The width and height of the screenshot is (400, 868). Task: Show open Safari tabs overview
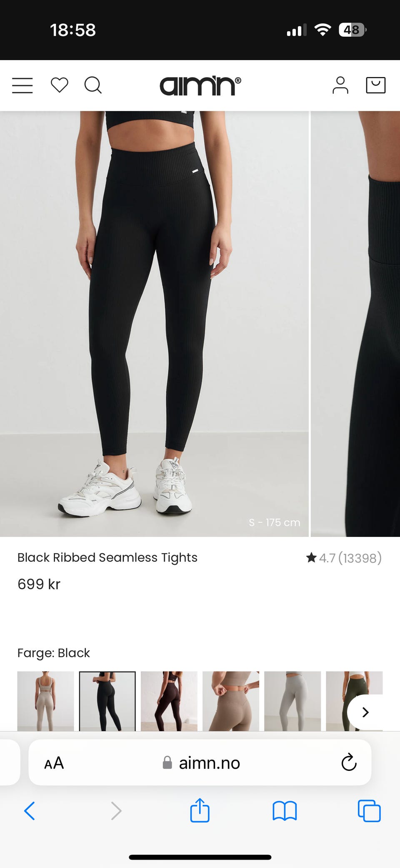[x=369, y=811]
